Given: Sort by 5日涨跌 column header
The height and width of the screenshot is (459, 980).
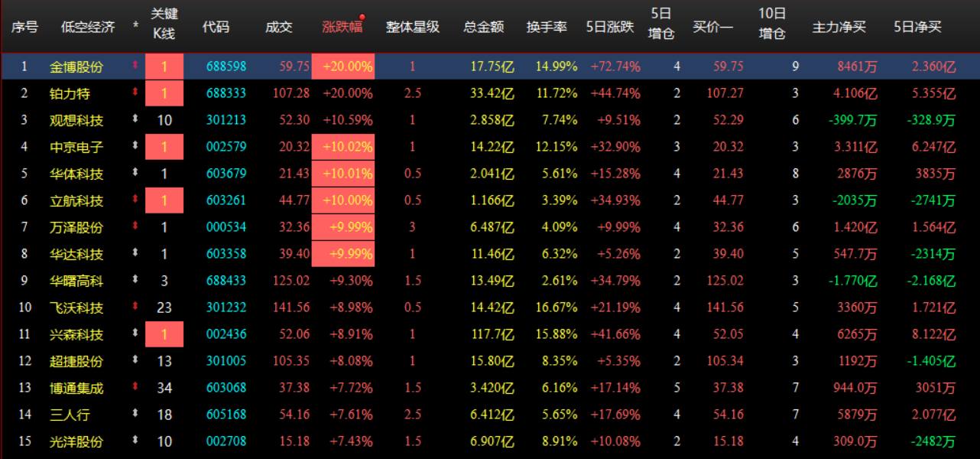Looking at the screenshot, I should [x=610, y=27].
